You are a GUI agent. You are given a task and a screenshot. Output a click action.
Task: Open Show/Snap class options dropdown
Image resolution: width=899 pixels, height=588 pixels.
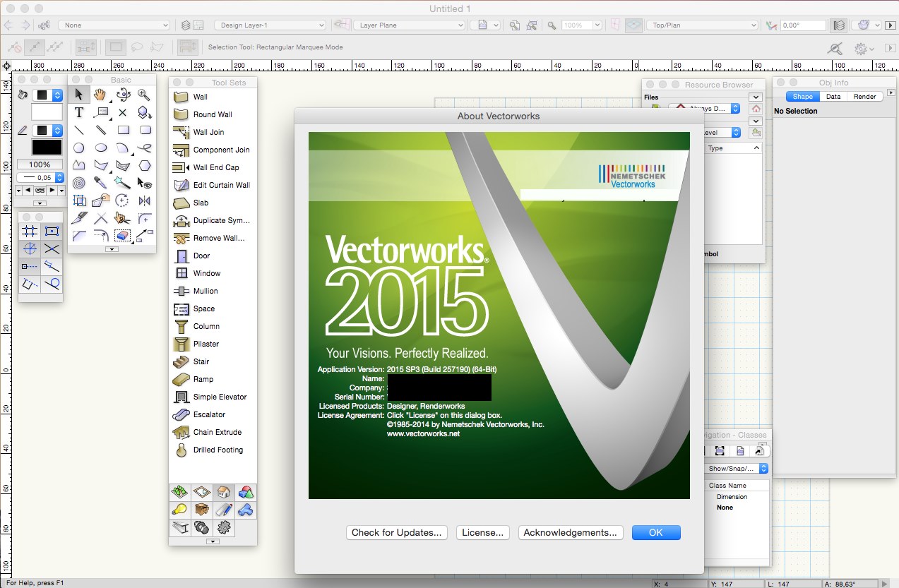click(x=737, y=468)
